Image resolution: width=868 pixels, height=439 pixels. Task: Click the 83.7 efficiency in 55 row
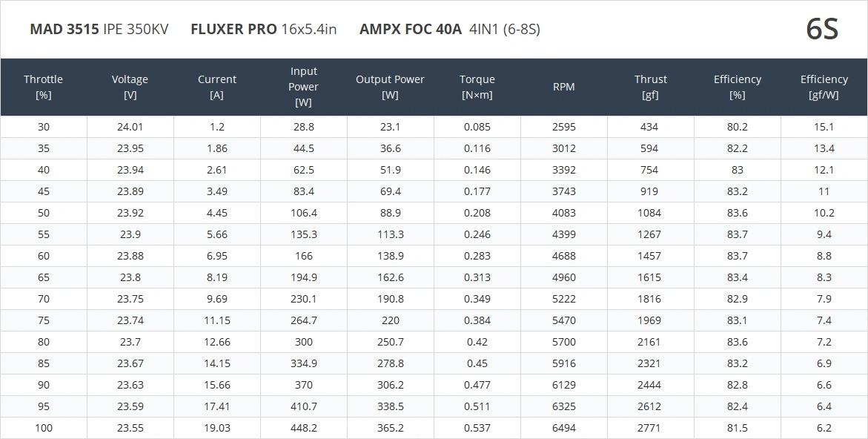point(738,234)
